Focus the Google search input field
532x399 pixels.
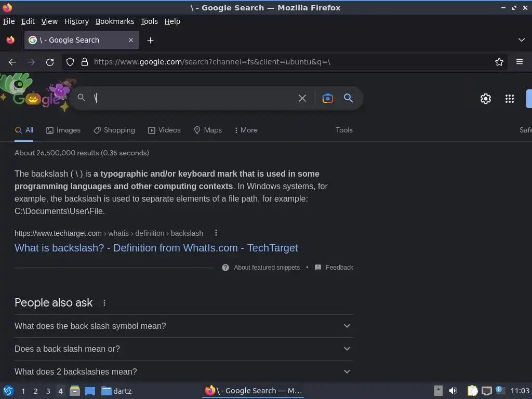[x=193, y=98]
